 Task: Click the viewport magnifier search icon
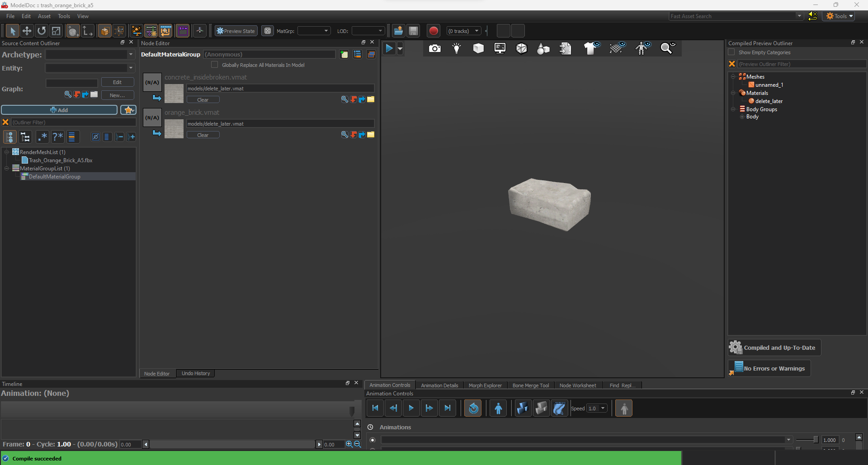point(667,48)
